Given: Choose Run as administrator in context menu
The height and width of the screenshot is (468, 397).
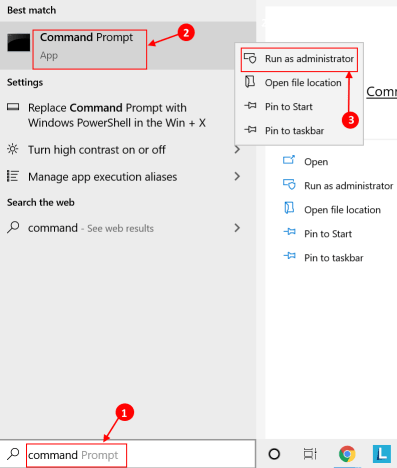Looking at the screenshot, I should (299, 59).
